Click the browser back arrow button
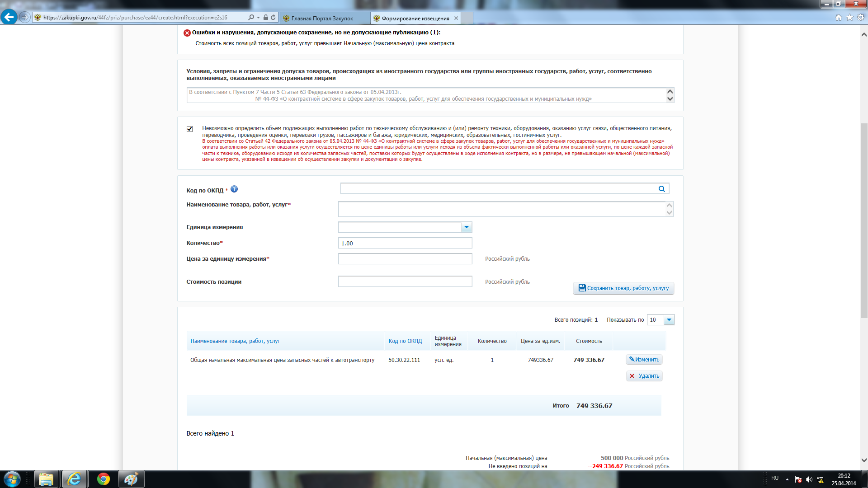868x488 pixels. [x=9, y=17]
